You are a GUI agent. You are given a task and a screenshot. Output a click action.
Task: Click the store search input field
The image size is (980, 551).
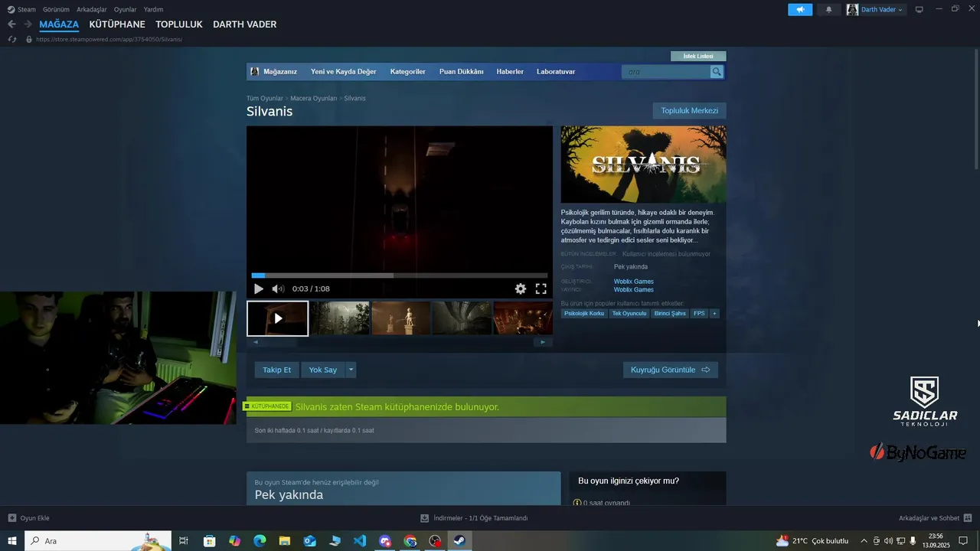(x=665, y=72)
